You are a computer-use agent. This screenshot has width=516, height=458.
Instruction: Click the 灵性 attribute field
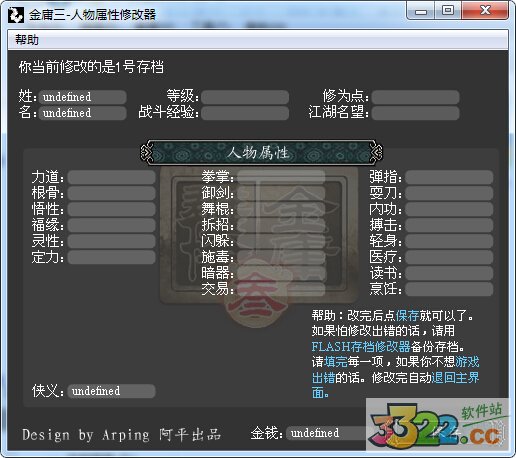(112, 241)
